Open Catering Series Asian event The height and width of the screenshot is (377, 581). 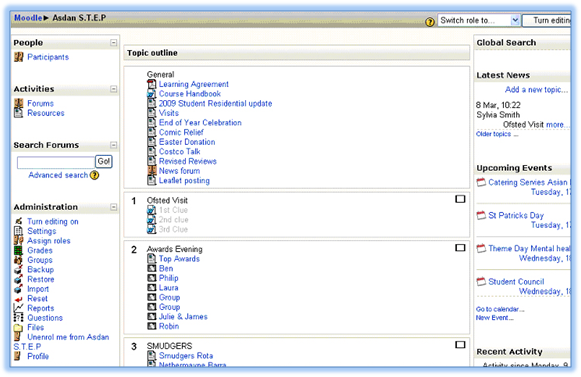click(529, 182)
